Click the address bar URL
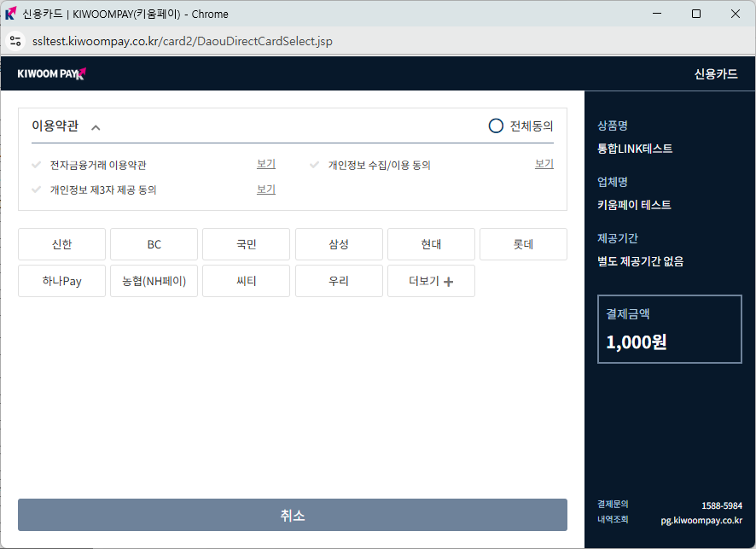This screenshot has height=549, width=756. [x=183, y=41]
